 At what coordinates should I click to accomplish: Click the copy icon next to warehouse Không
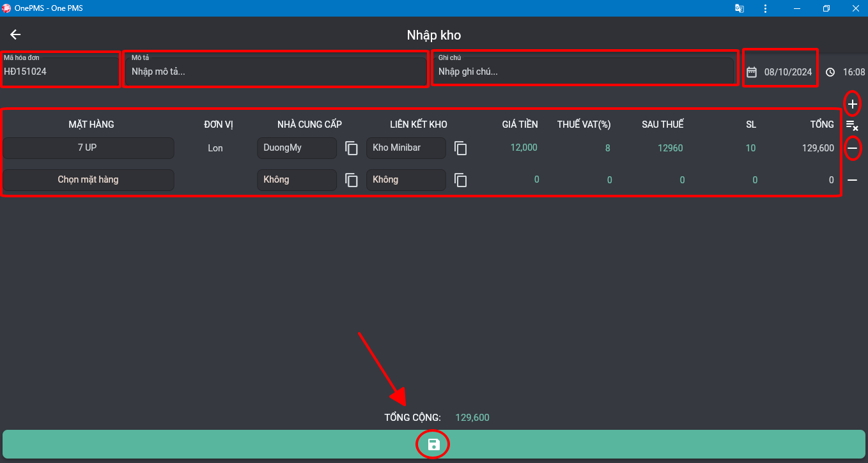tap(461, 180)
